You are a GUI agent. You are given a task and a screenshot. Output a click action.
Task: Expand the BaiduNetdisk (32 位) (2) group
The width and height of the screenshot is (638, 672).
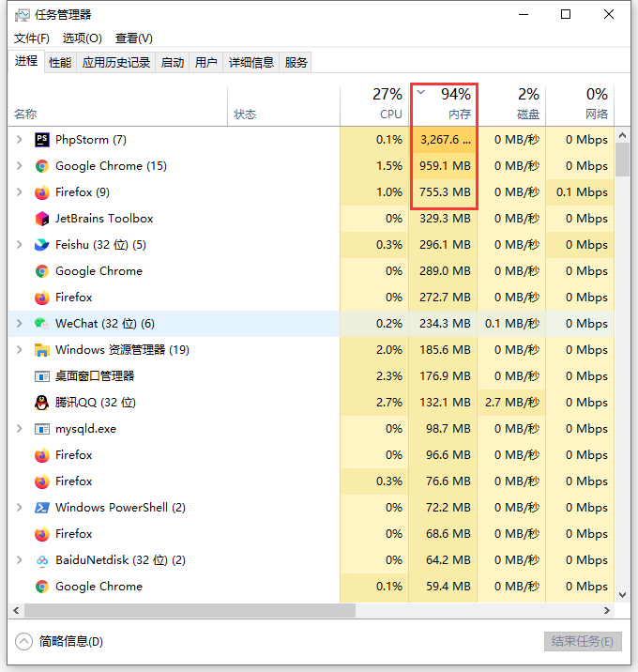click(x=20, y=560)
